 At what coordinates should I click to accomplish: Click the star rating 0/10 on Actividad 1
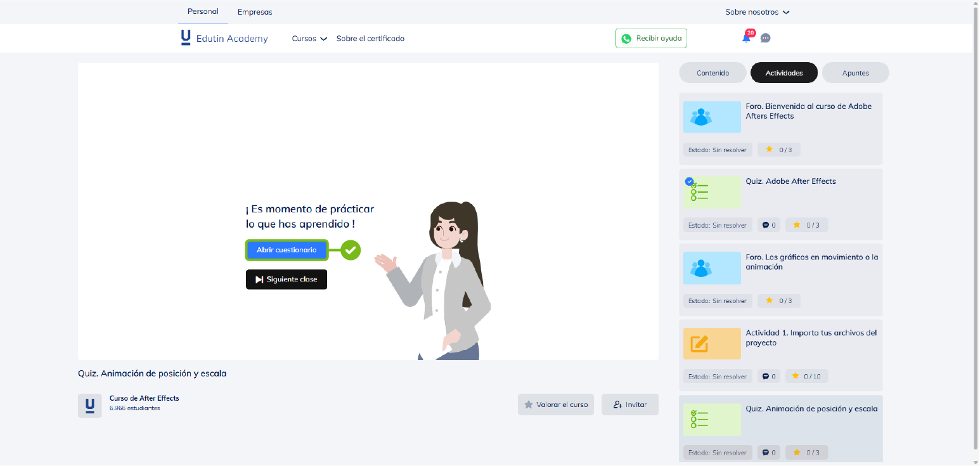806,377
